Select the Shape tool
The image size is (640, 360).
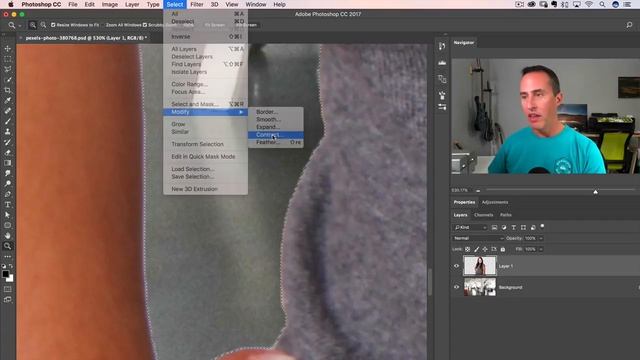point(8,225)
